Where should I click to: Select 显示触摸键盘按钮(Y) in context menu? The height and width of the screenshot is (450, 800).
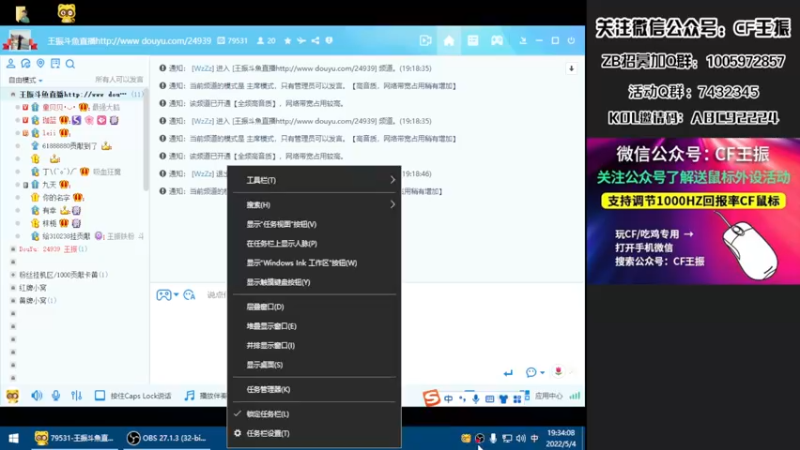pyautogui.click(x=314, y=282)
